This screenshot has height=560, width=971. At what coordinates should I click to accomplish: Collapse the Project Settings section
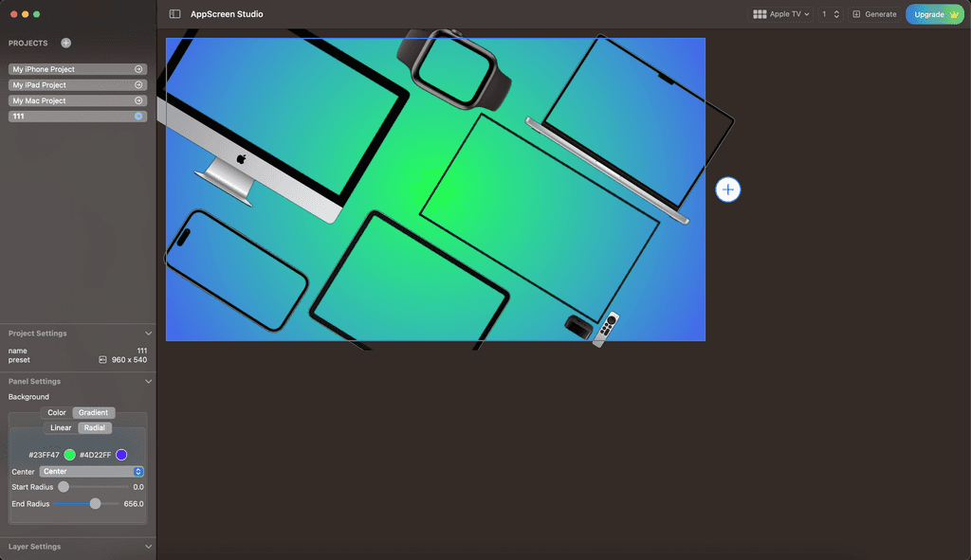[148, 333]
